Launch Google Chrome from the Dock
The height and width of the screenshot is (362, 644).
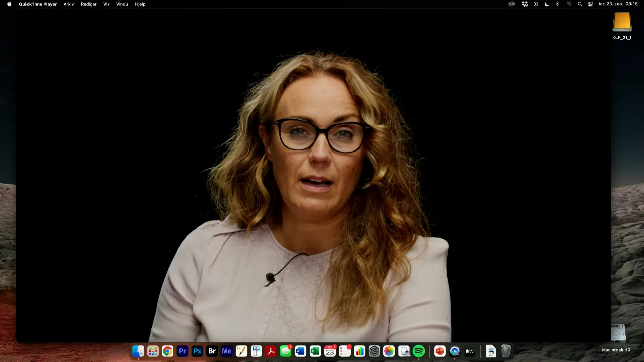pyautogui.click(x=168, y=351)
